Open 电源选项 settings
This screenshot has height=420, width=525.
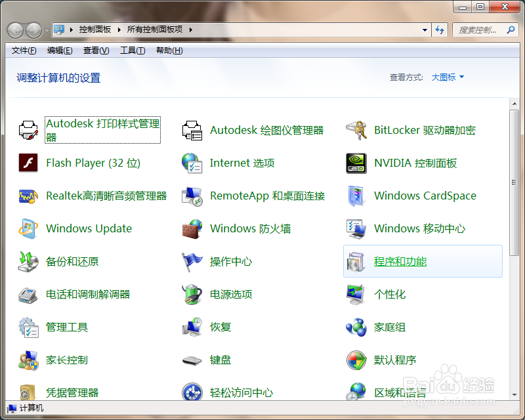pyautogui.click(x=232, y=294)
